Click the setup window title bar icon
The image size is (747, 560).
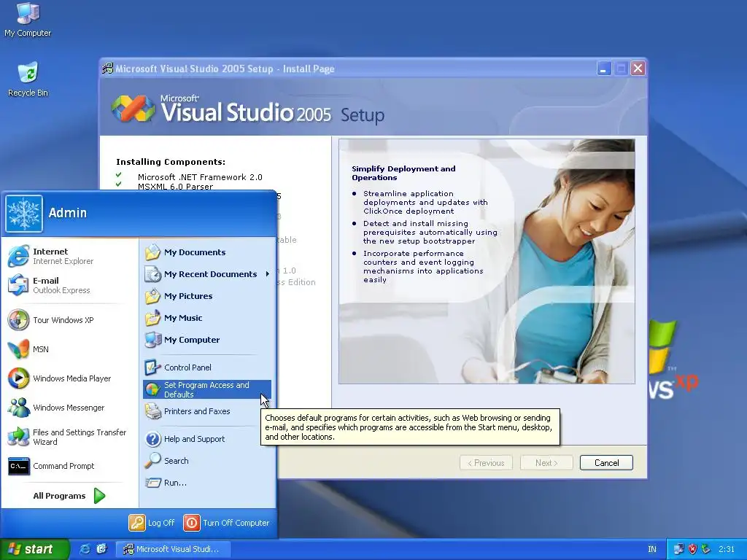coord(108,69)
